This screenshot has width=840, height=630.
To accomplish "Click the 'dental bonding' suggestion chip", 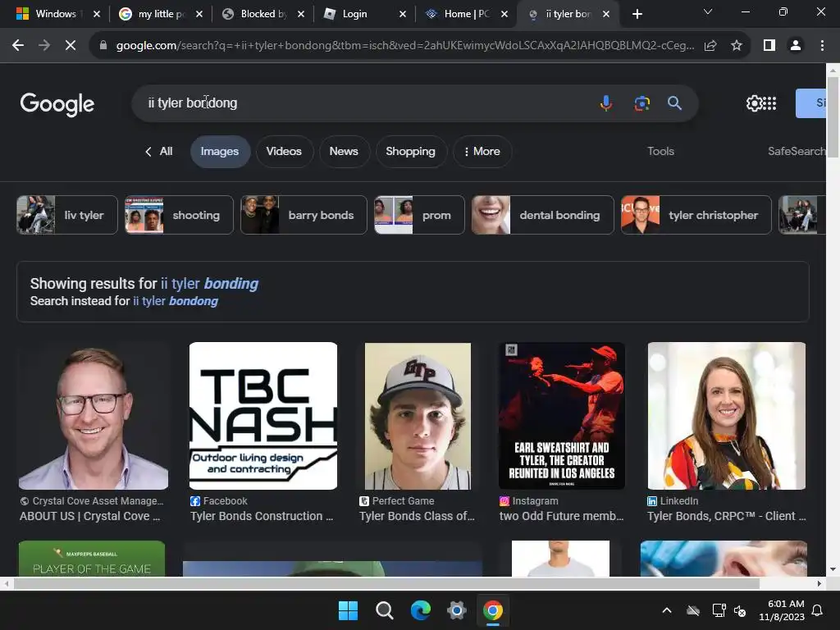I will coord(543,215).
